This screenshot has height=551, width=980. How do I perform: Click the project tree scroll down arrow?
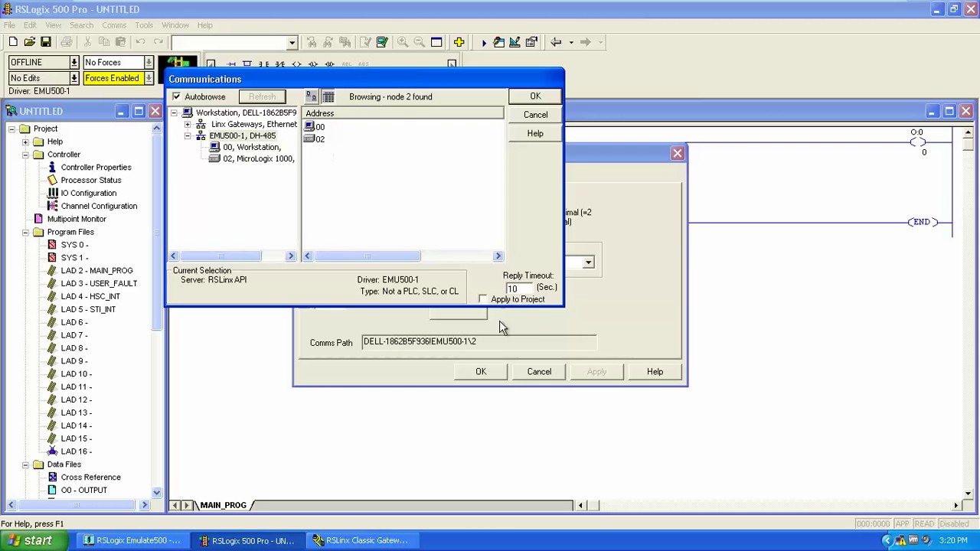click(x=156, y=494)
